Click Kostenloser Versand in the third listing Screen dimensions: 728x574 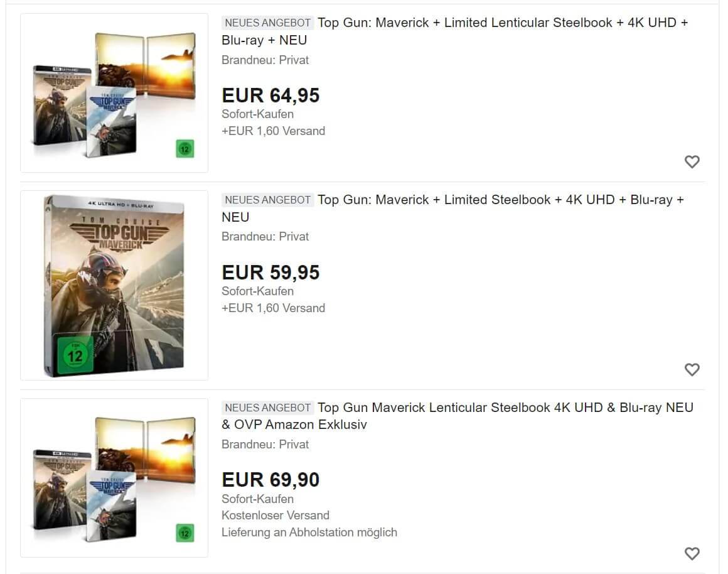tap(276, 516)
